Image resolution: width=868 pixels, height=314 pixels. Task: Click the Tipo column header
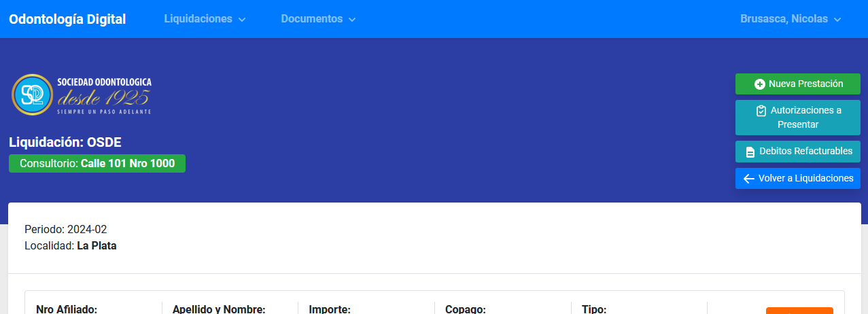click(x=594, y=309)
